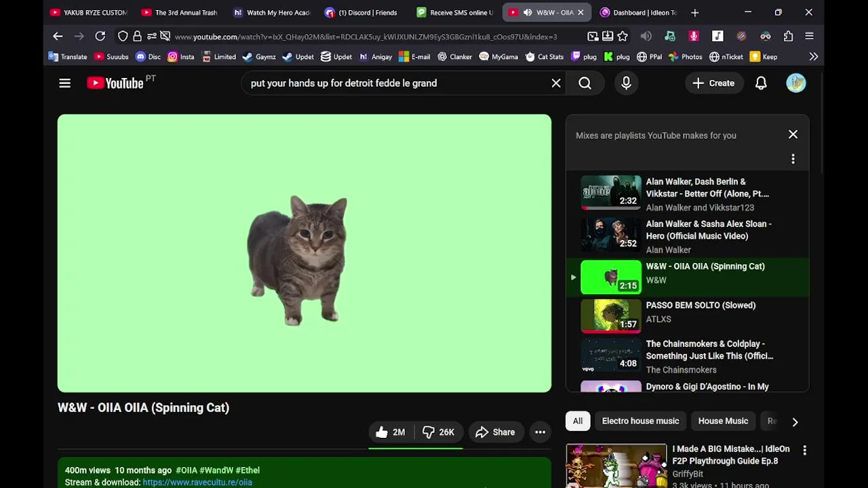Open a new browser tab
Screen dimensions: 868x488
[694, 12]
